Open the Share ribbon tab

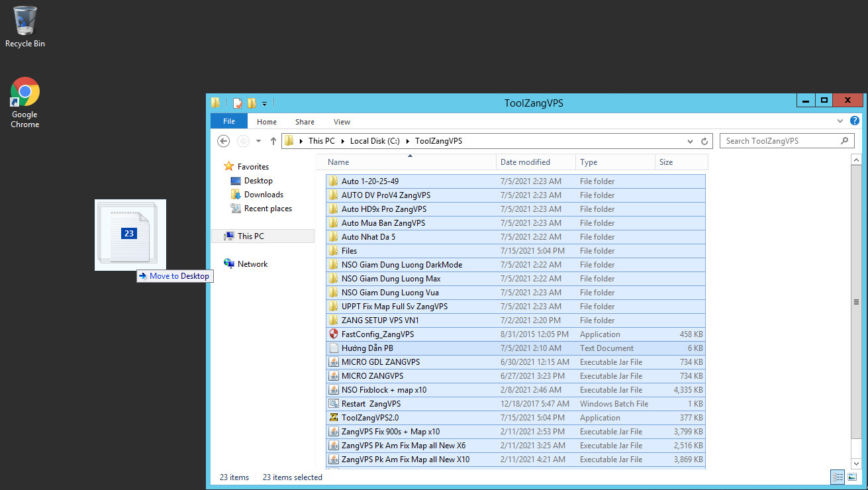tap(305, 121)
